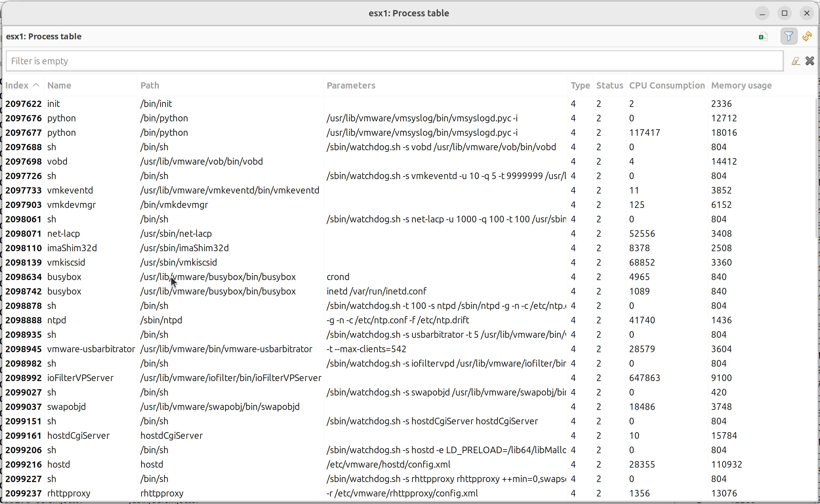
Task: Minimize the Process table window
Action: click(763, 13)
